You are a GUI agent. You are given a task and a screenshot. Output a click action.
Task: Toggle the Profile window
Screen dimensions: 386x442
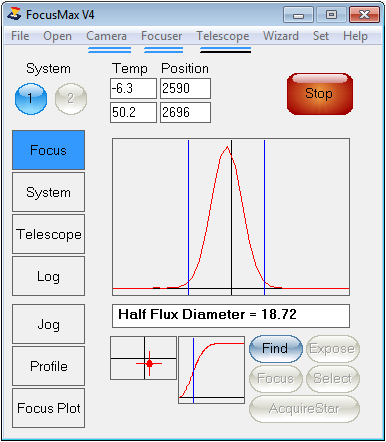tap(49, 366)
